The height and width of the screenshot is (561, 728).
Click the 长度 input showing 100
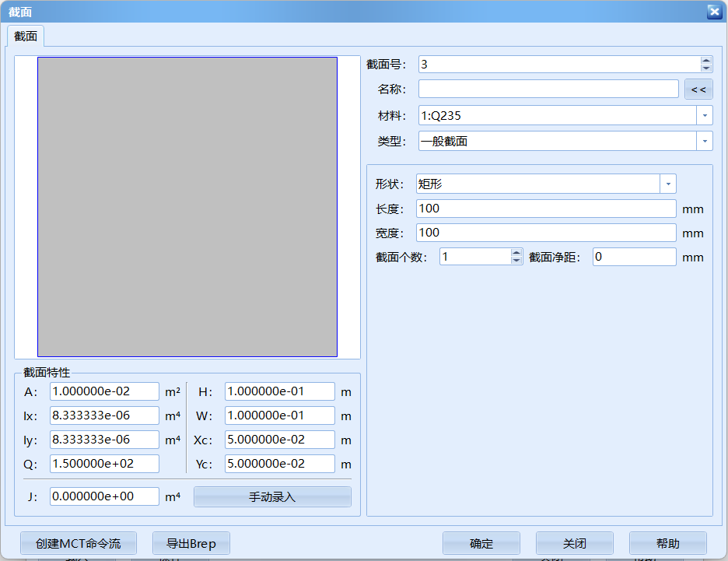tap(544, 208)
